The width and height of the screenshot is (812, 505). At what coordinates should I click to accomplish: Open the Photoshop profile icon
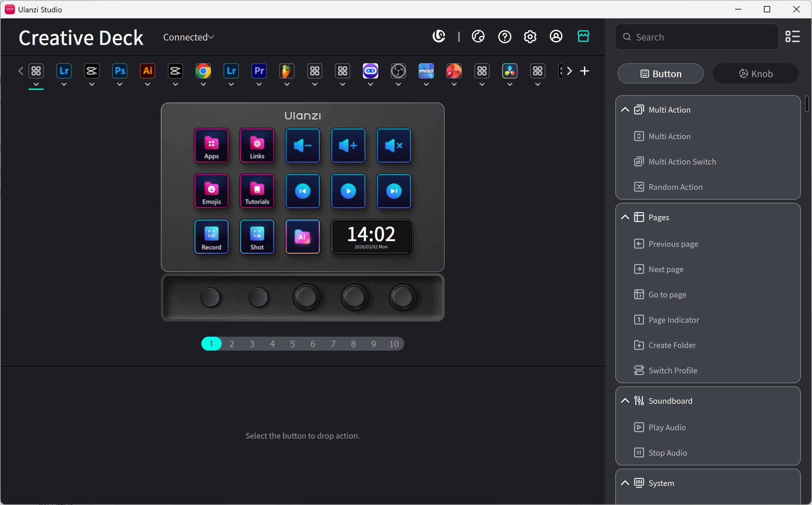[120, 71]
